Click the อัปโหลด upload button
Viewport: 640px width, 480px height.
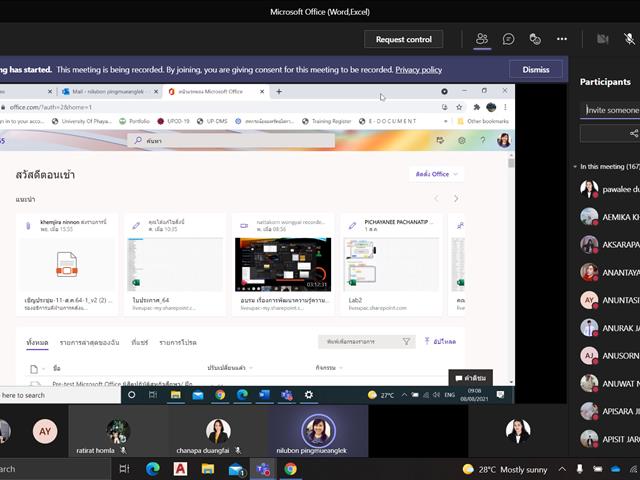[440, 342]
